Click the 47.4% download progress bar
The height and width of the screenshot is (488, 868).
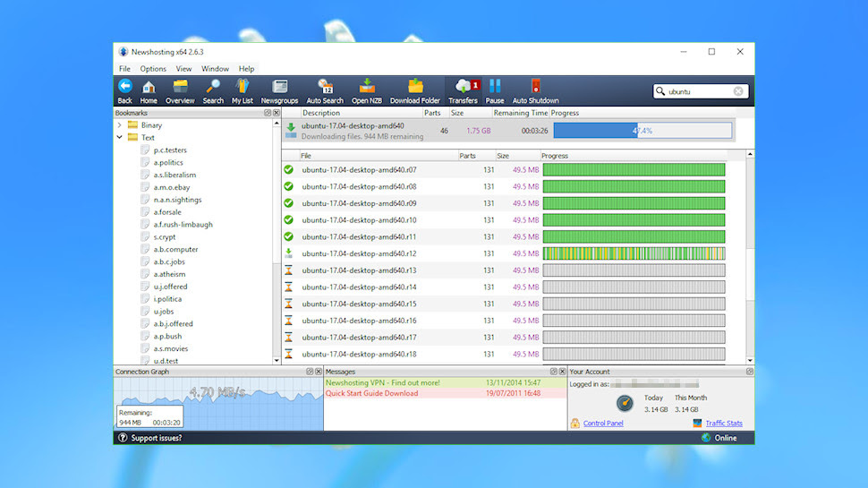(642, 131)
